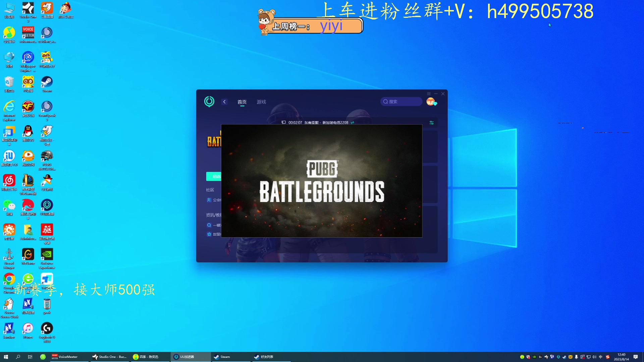Open the UU accelerator desktop shortcut
Viewport: 644px width, 362px height.
click(47, 207)
